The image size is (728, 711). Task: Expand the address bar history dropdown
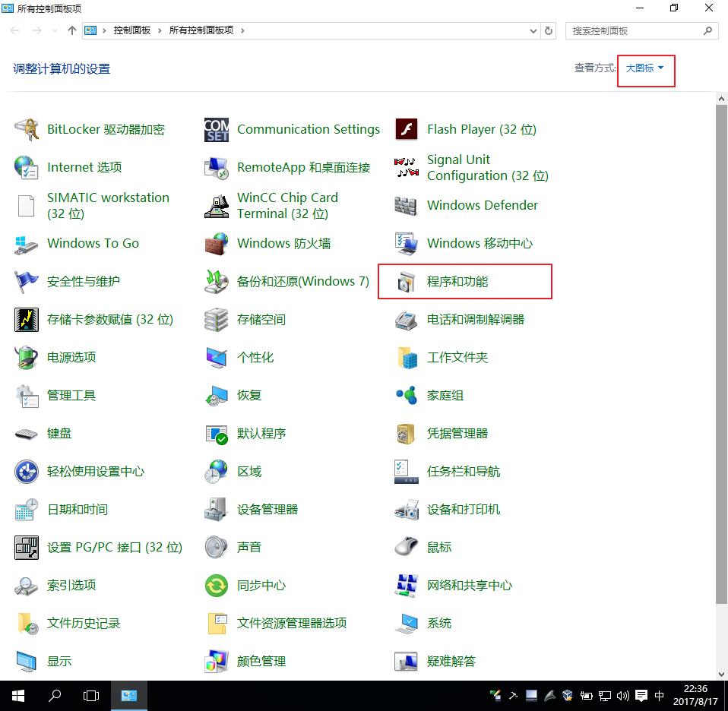click(x=533, y=30)
